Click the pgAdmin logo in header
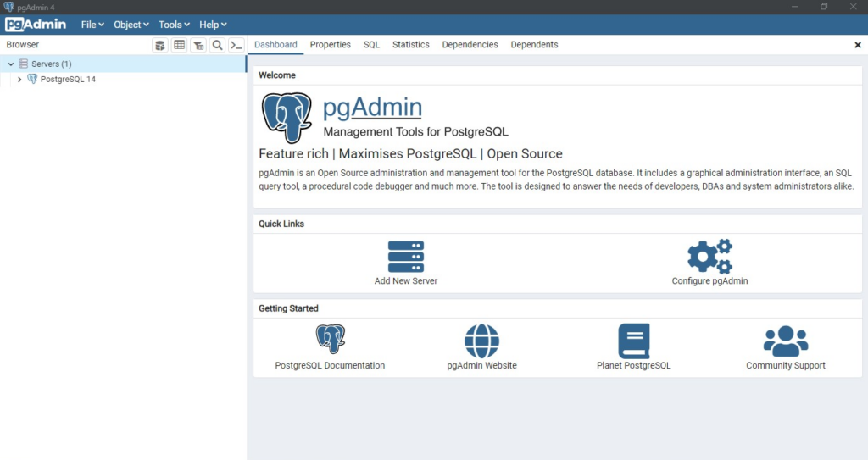The image size is (868, 460). point(36,25)
